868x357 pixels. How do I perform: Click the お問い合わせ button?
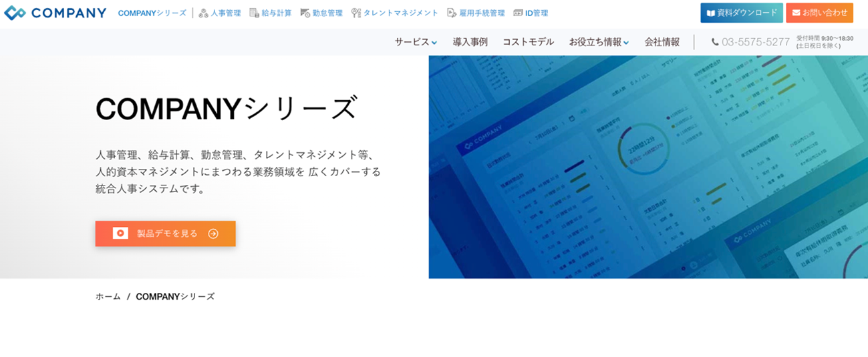click(x=819, y=13)
